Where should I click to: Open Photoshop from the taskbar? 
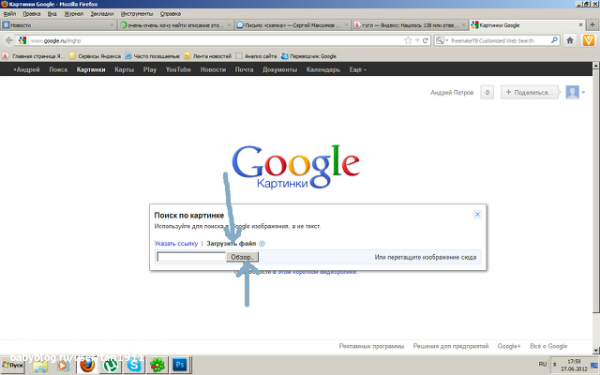coord(180,365)
